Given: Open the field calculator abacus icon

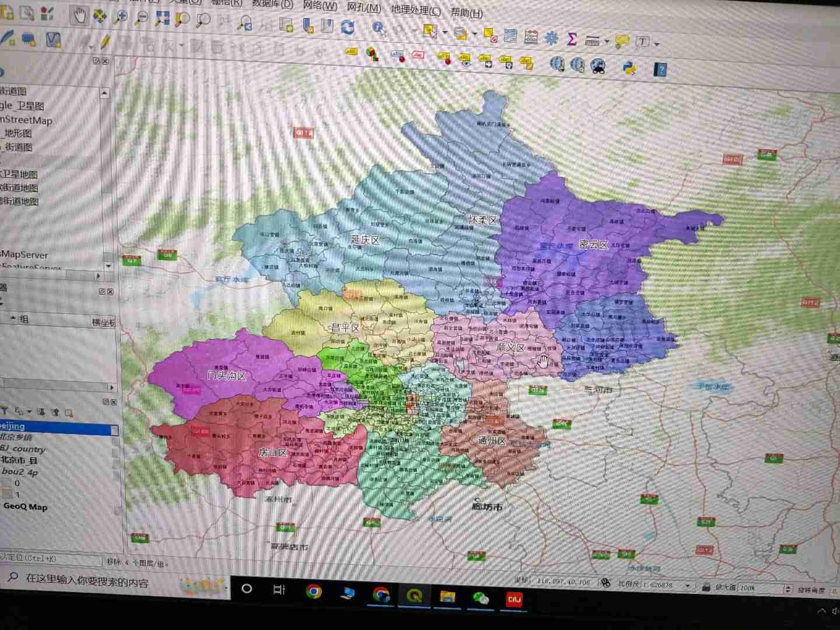Looking at the screenshot, I should (531, 37).
